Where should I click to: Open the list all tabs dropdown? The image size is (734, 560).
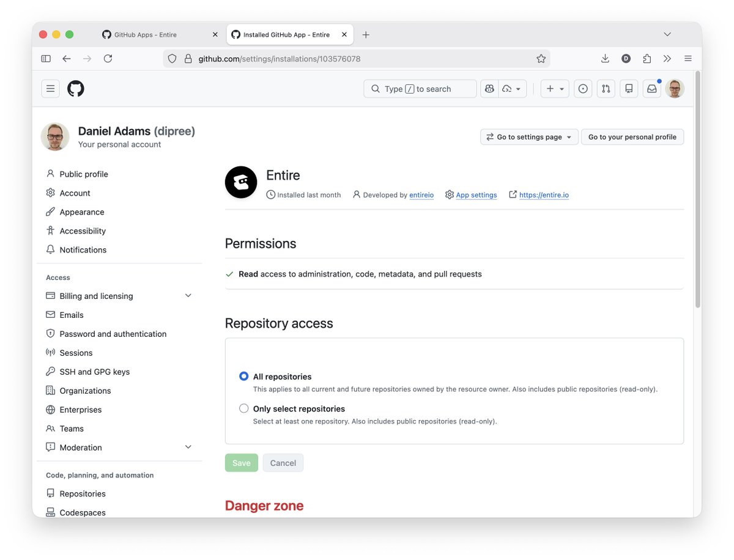tap(667, 34)
